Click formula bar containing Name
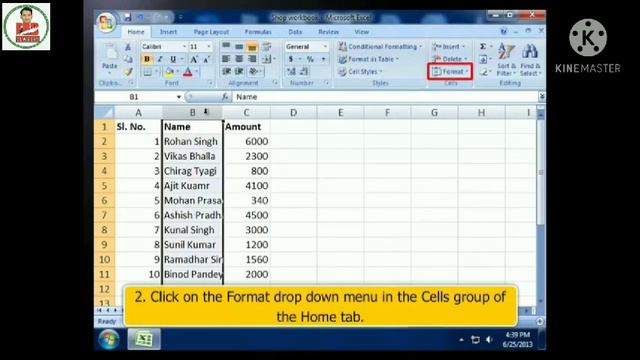 [x=386, y=97]
